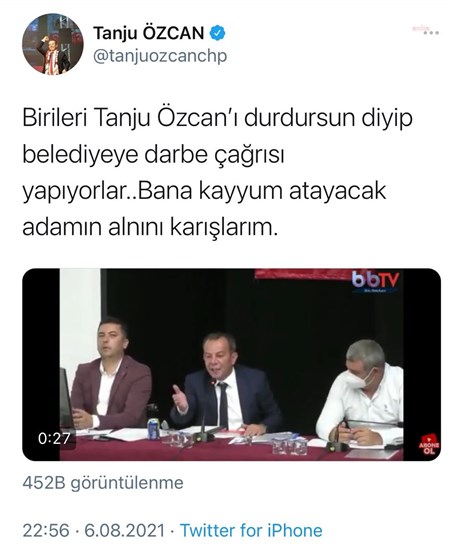Click the red banner at top of video
This screenshot has height=550, width=455.
pos(303,274)
